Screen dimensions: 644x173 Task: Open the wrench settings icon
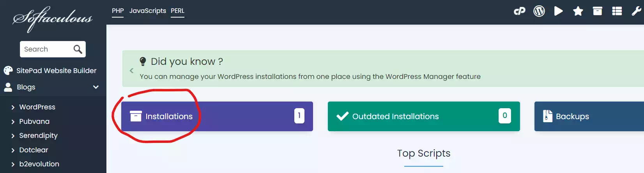[636, 11]
